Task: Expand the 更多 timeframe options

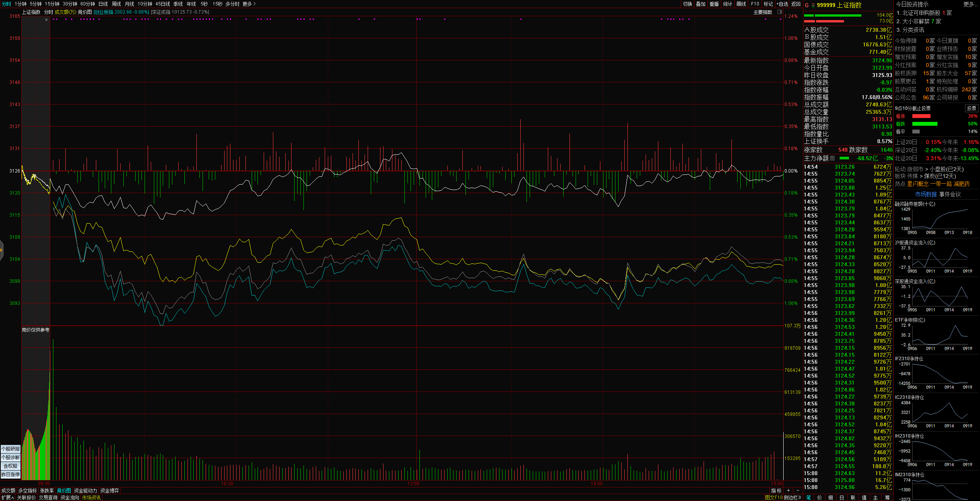Action: point(249,4)
